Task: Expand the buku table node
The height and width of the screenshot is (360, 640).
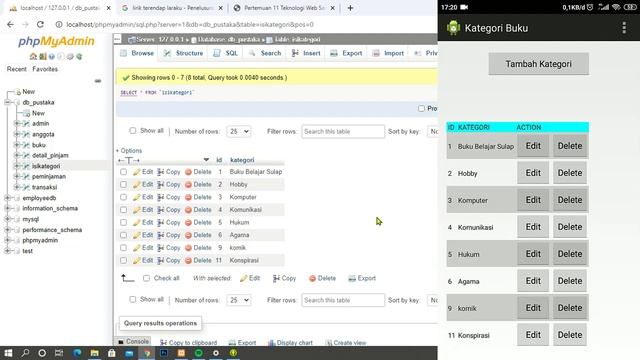Action: (17, 145)
